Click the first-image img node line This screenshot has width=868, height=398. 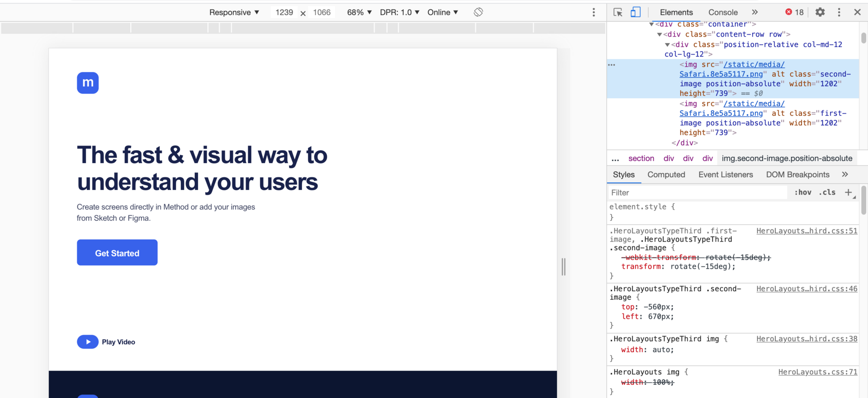point(762,118)
